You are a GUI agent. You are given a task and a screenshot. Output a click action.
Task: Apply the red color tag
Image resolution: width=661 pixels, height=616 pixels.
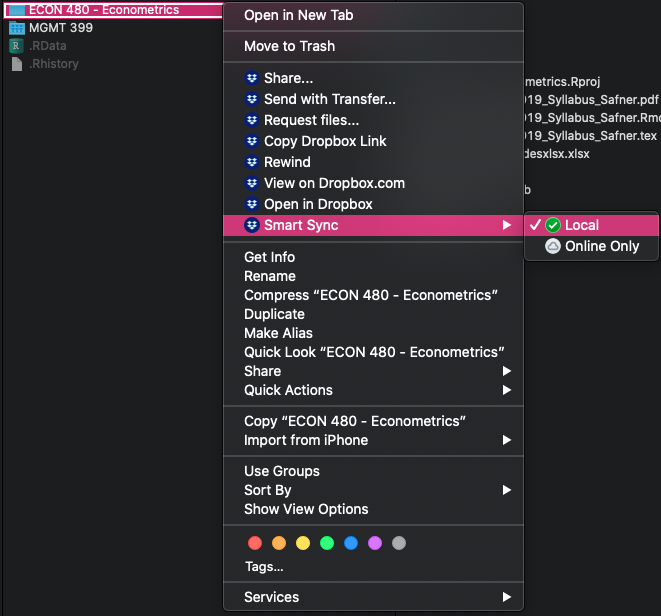254,543
